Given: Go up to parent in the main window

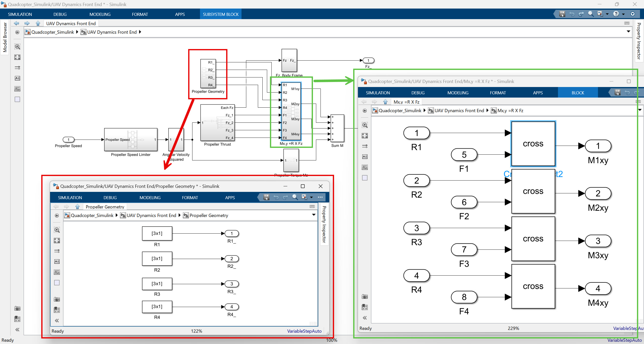Looking at the screenshot, I should [38, 23].
